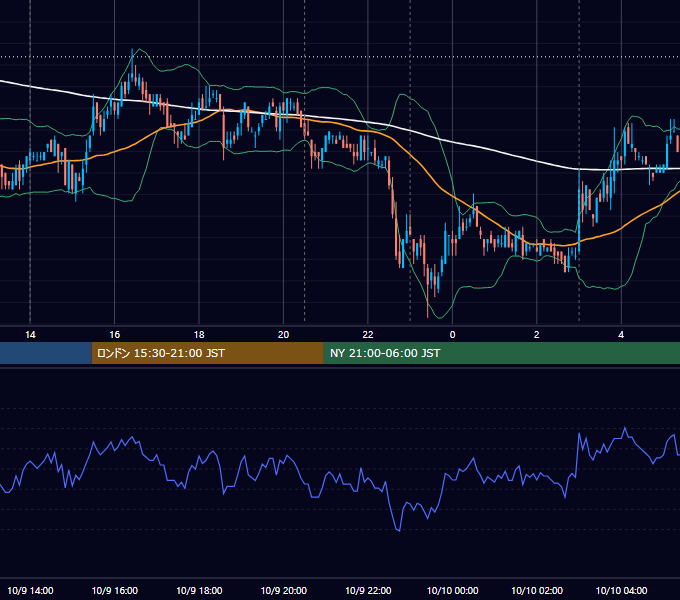Viewport: 680px width, 600px height.
Task: Click the 18 hour axis label
Action: [199, 335]
